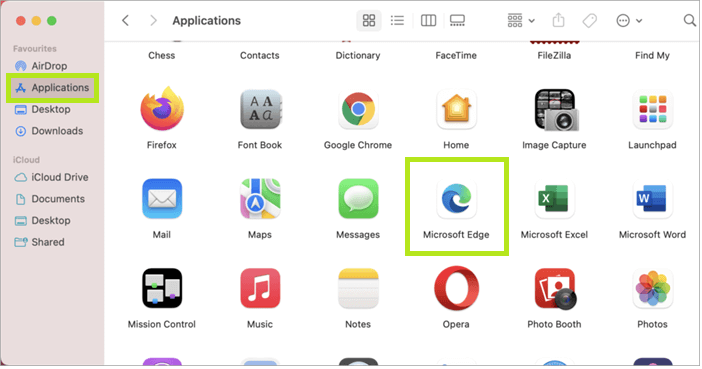Viewport: 702px width, 369px height.
Task: Click the Share toolbar button
Action: [x=558, y=20]
